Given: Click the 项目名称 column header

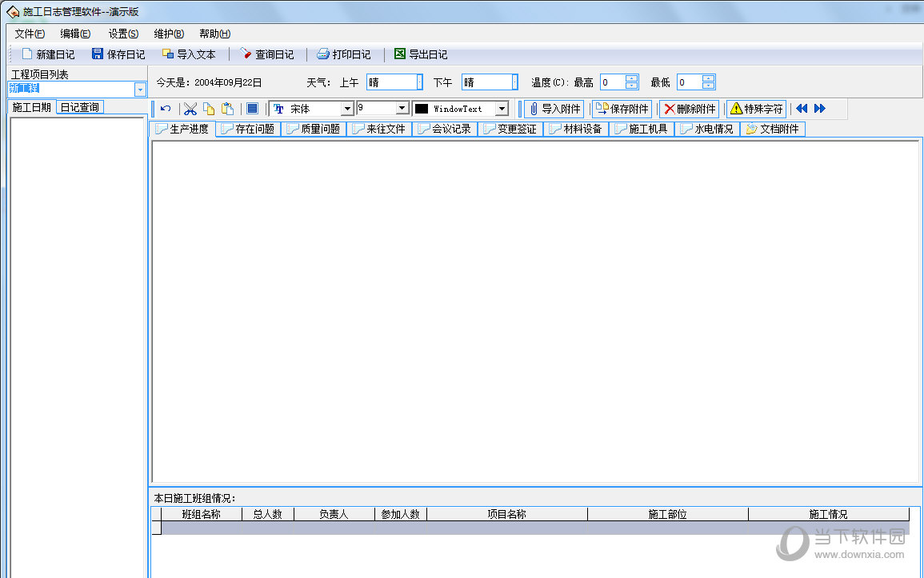Looking at the screenshot, I should (506, 514).
